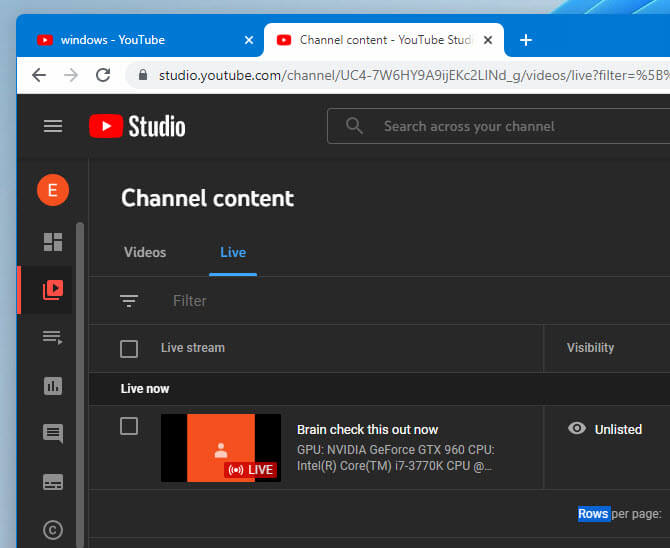Click the Live now section header
Viewport: 670px width, 548px height.
click(145, 389)
